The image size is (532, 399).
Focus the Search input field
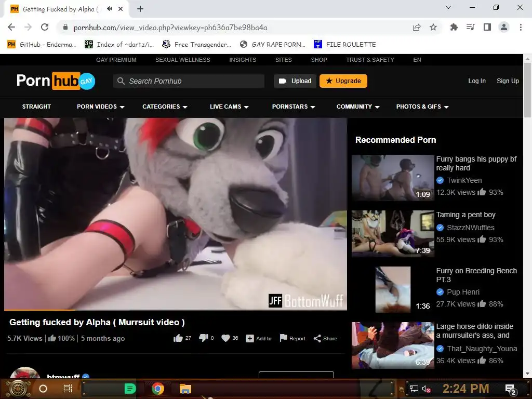click(189, 81)
